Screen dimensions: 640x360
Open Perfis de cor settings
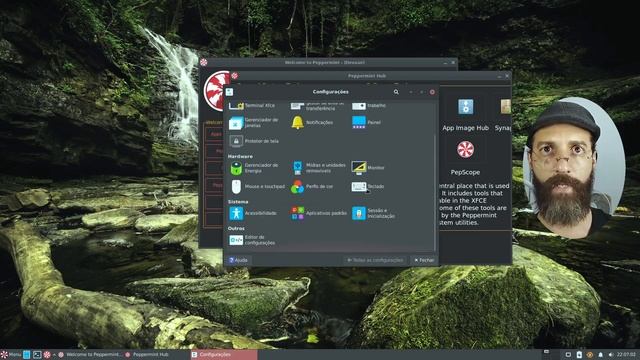pyautogui.click(x=312, y=187)
